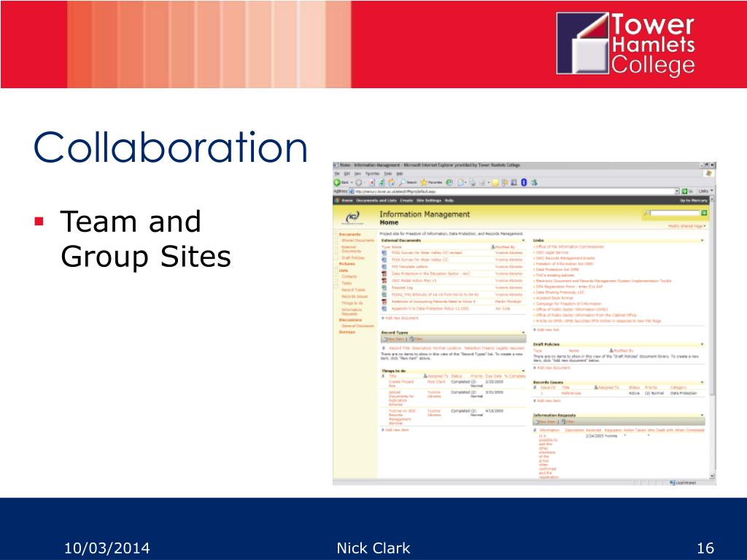The height and width of the screenshot is (560, 747).
Task: Click Home in the SharePoint top navigation
Action: tap(347, 201)
